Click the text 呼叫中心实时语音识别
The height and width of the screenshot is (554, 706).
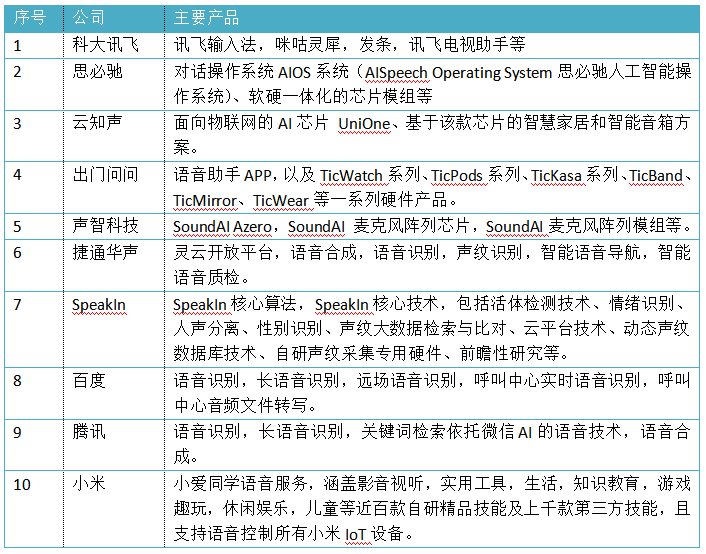[557, 381]
